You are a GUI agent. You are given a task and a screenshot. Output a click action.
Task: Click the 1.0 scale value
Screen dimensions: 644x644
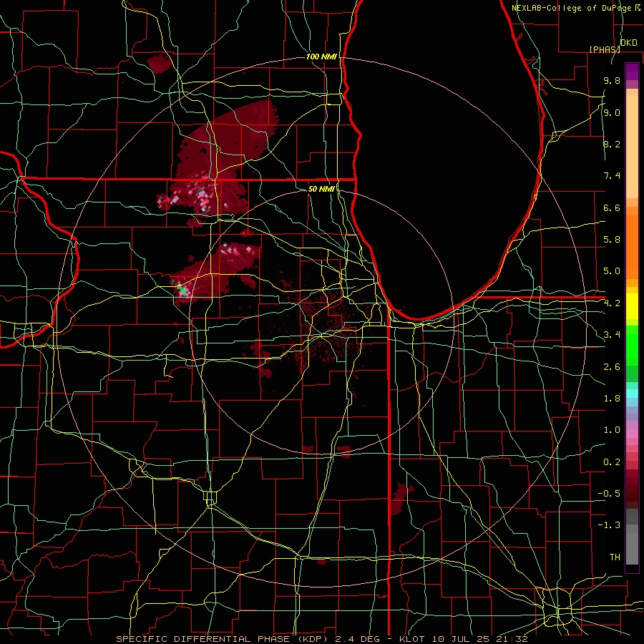(612, 430)
